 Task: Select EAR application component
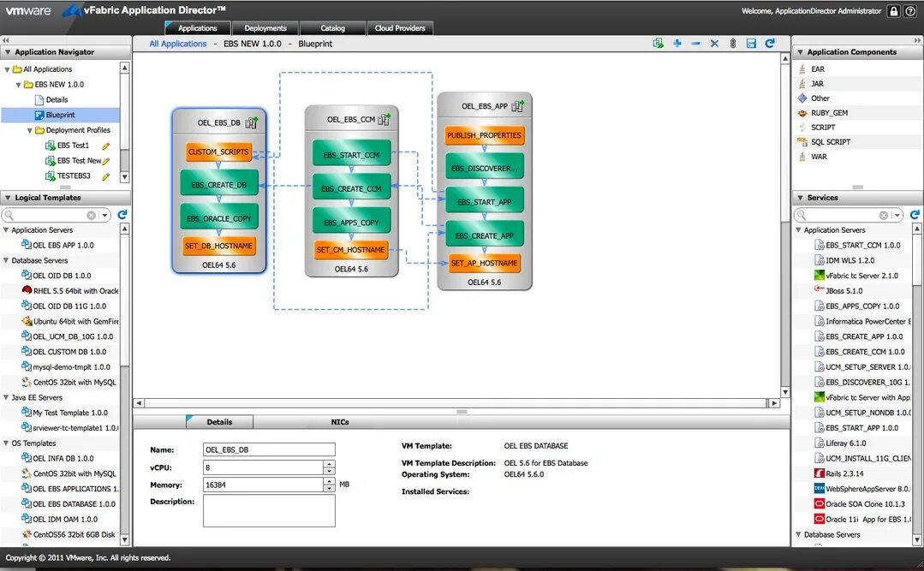817,69
